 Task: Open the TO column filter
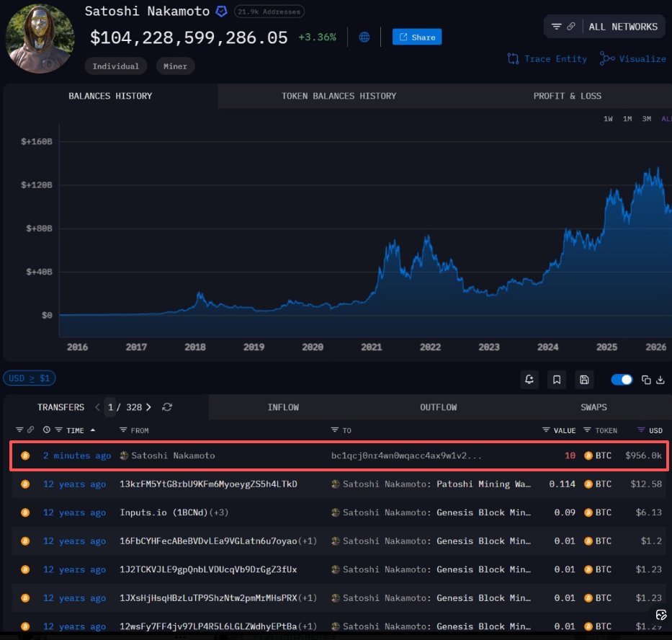(335, 430)
